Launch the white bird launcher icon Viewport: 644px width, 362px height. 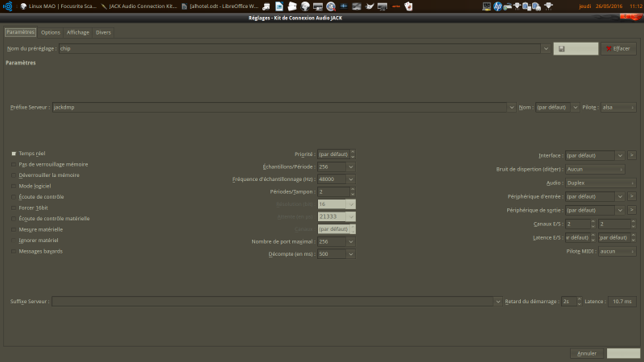coord(369,6)
